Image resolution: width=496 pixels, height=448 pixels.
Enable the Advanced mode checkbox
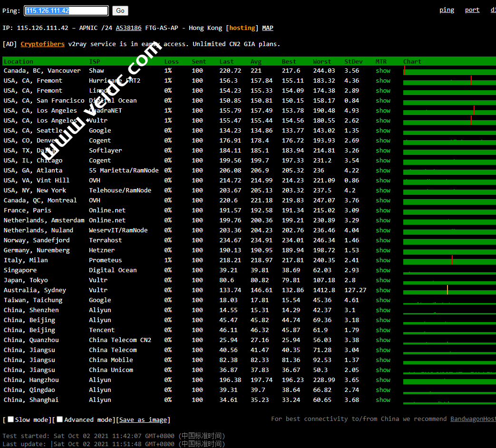[60, 419]
